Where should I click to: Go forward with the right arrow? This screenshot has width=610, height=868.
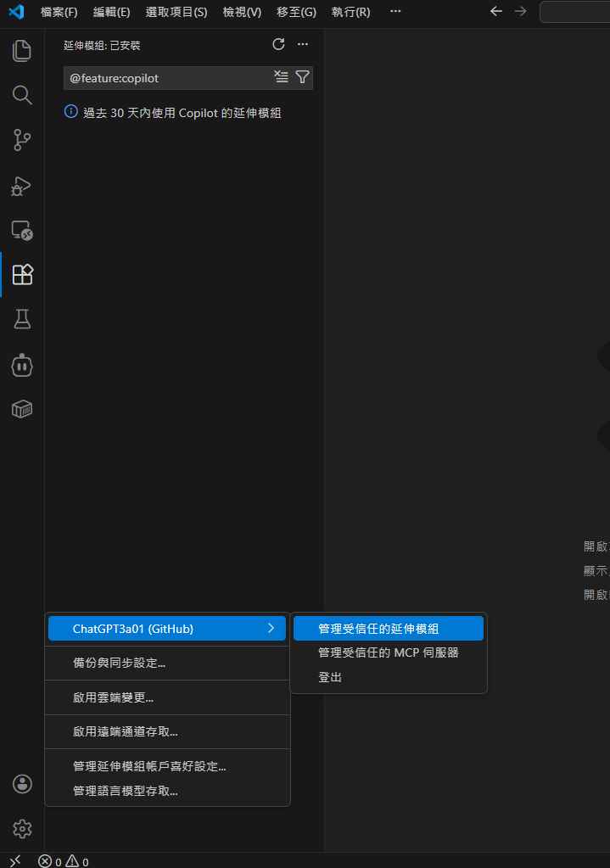point(520,12)
